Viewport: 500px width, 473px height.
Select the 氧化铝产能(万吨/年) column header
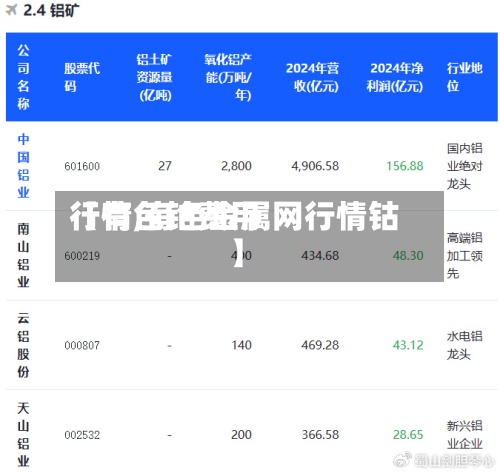[x=228, y=77]
